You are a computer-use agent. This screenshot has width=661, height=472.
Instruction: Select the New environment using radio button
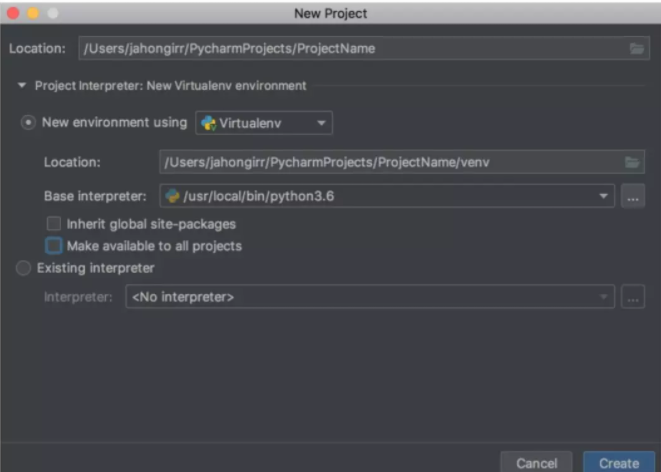tap(28, 123)
